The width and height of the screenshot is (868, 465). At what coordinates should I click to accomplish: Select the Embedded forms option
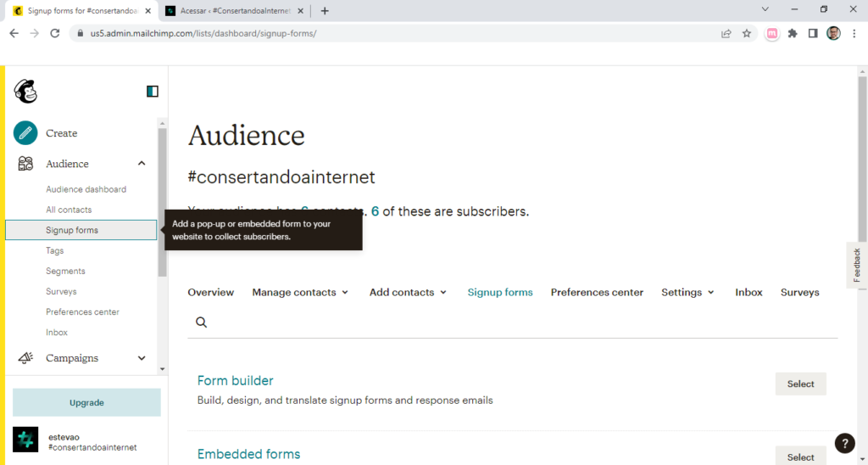point(800,457)
